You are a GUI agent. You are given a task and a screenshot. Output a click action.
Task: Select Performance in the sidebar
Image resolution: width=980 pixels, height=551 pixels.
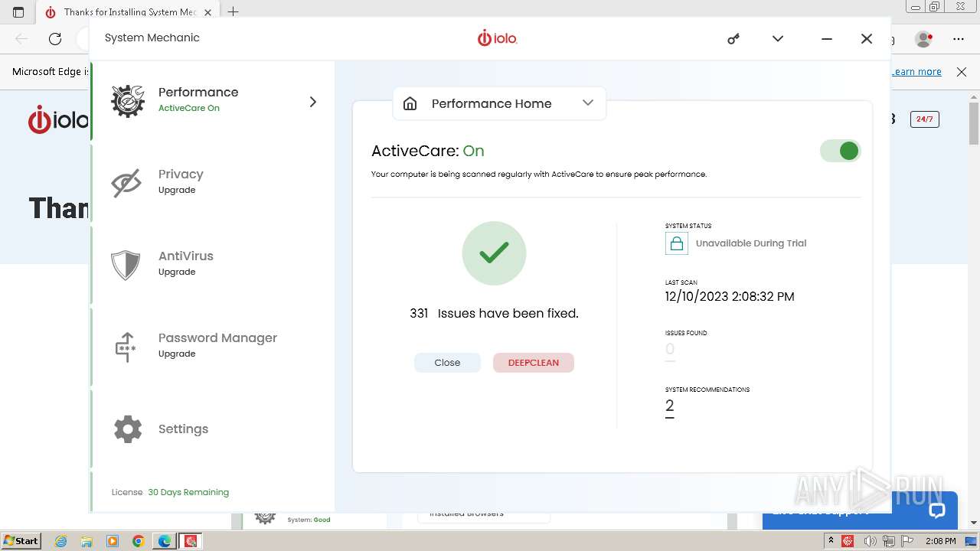pos(213,100)
